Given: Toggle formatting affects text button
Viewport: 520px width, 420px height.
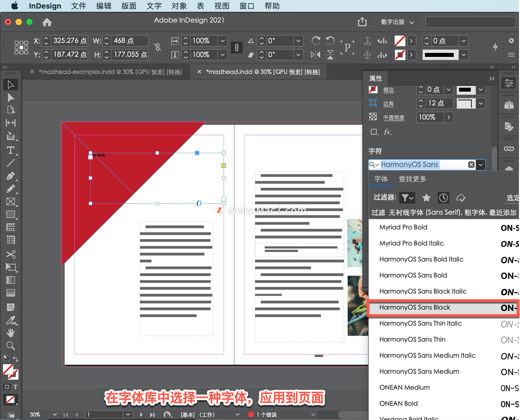Looking at the screenshot, I should pyautogui.click(x=15, y=387).
